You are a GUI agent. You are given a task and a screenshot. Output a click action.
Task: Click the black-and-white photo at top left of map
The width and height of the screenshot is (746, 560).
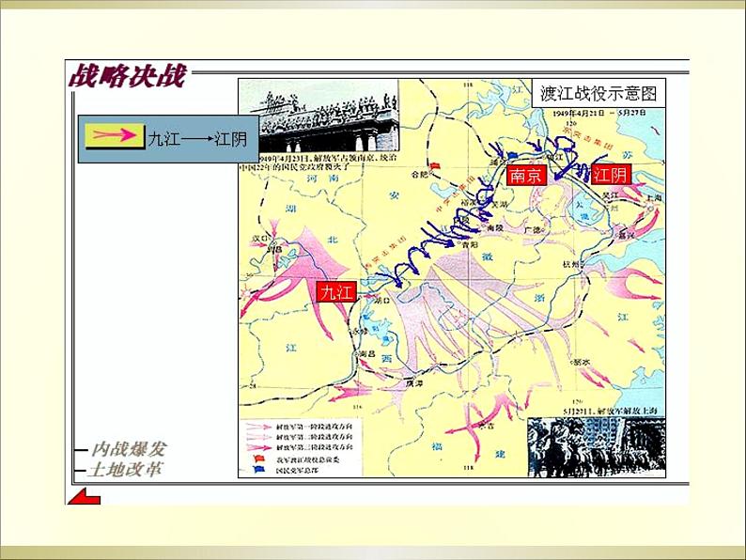point(319,116)
